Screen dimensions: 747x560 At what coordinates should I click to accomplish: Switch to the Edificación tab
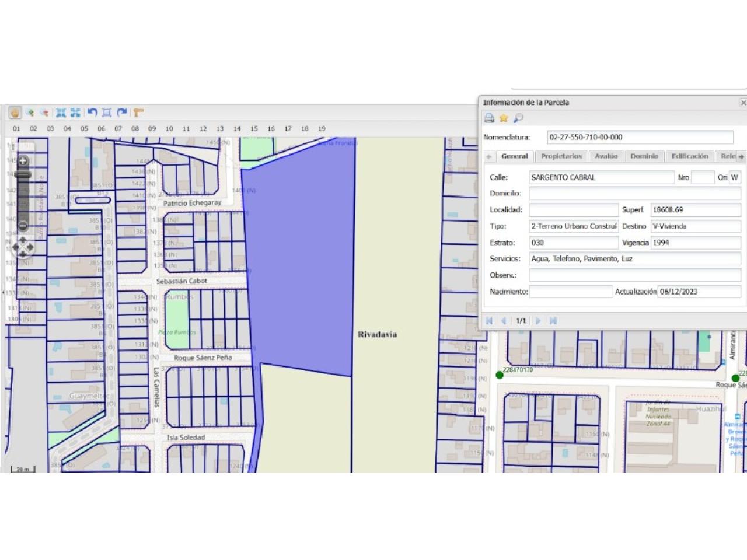click(x=689, y=156)
